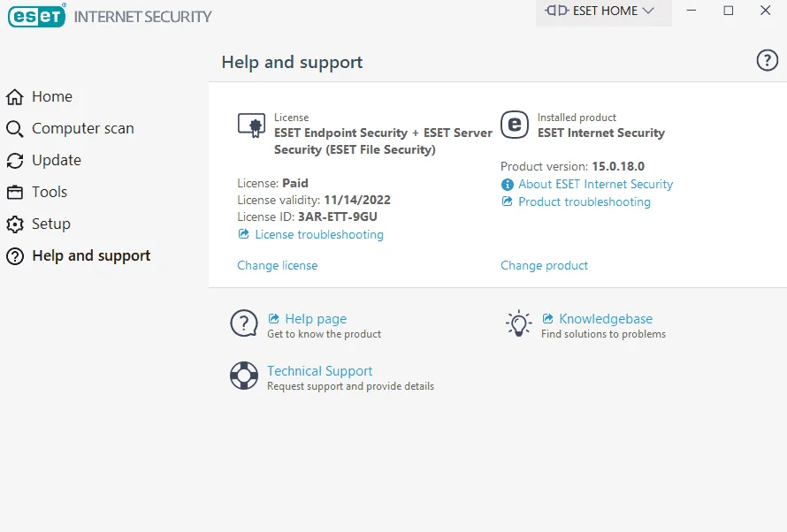The width and height of the screenshot is (787, 532).
Task: Open the Knowledgebase link
Action: point(606,319)
